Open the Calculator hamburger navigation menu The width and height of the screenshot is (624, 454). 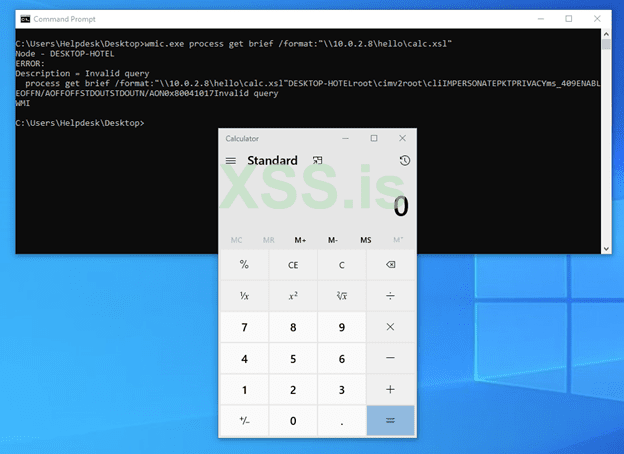tap(231, 161)
